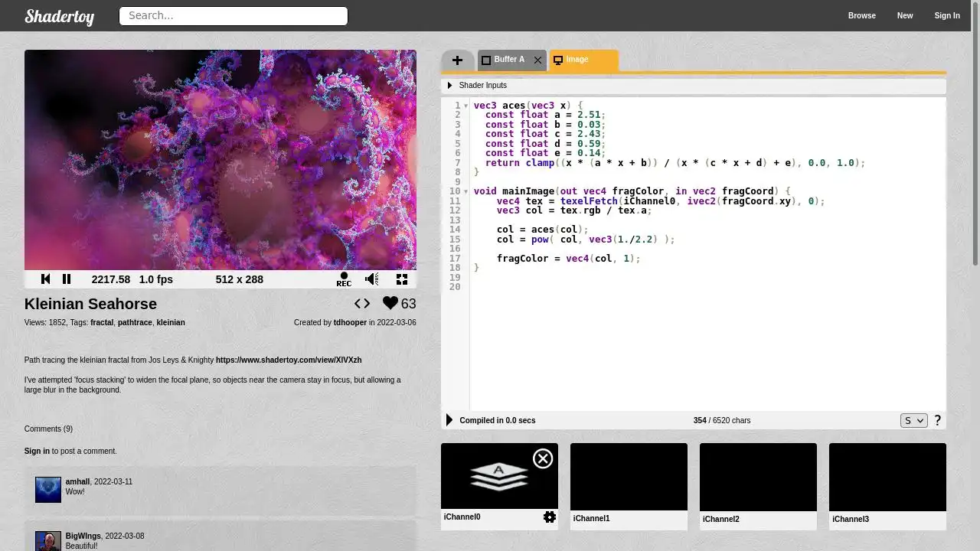This screenshot has width=980, height=551.
Task: Open the embed code icon
Action: [362, 303]
